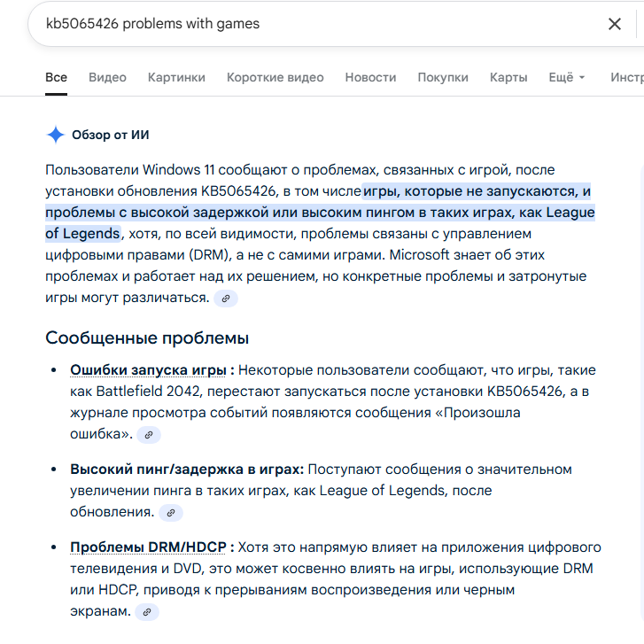
Task: Open source link chip after the high ping item
Action: [x=171, y=513]
